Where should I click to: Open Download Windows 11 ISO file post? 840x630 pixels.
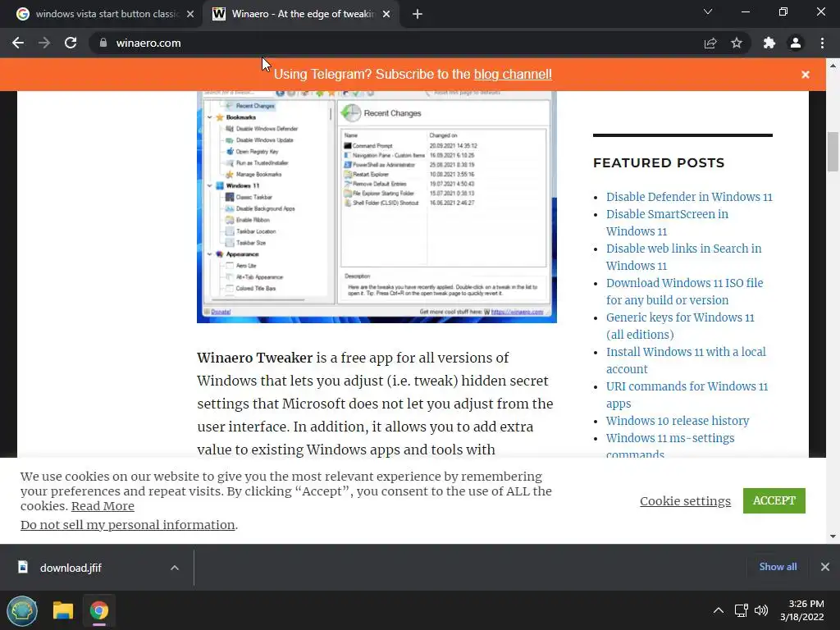(685, 291)
